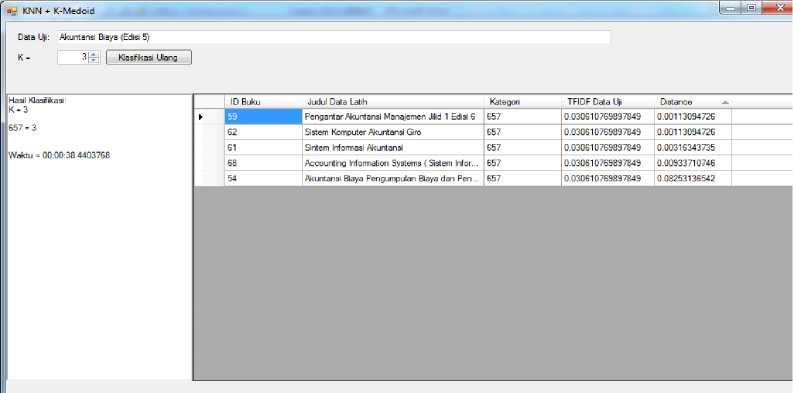Click the Hasil Klasifikasi results panel
Viewport: 793px width, 393px height.
point(100,237)
